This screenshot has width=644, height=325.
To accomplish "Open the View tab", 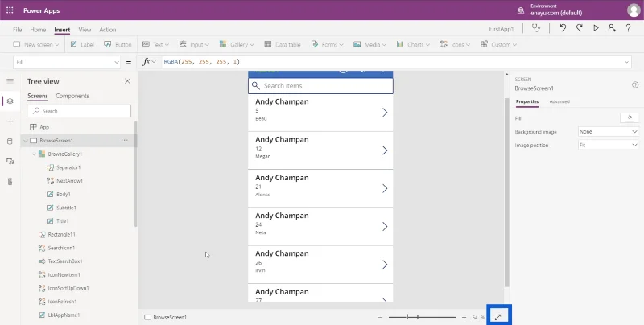I will 85,30.
